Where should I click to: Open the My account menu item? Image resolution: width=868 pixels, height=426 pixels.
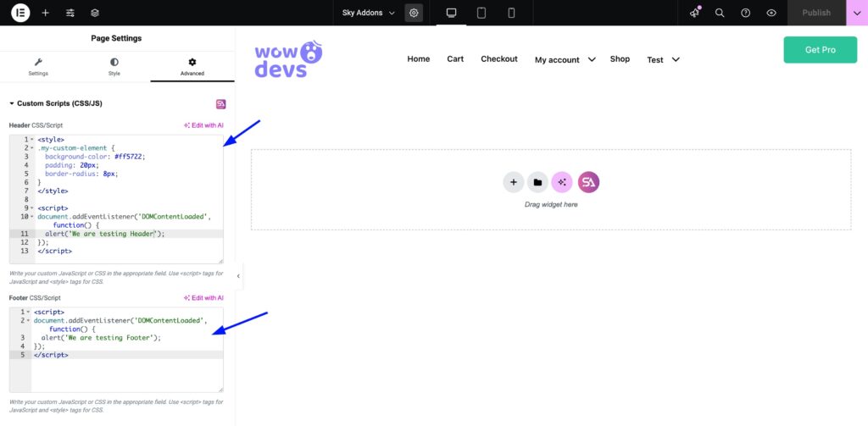pyautogui.click(x=557, y=60)
